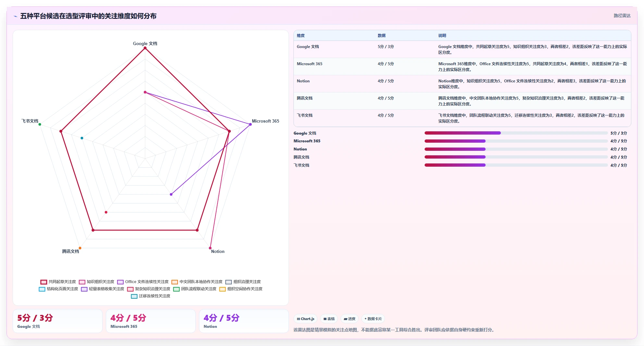Click the Chart.js chip

tap(305, 319)
